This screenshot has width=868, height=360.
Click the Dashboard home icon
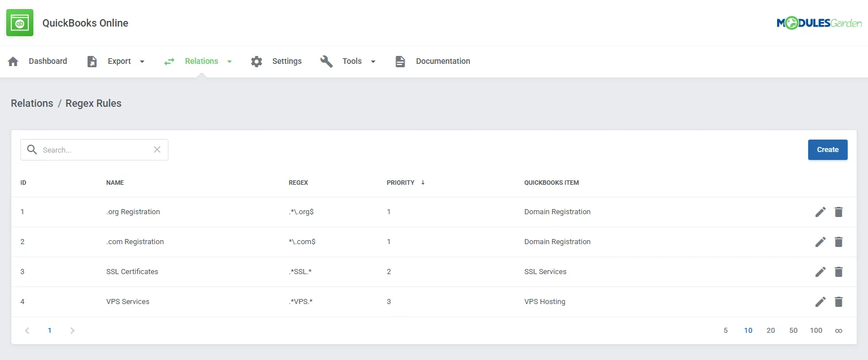[13, 62]
